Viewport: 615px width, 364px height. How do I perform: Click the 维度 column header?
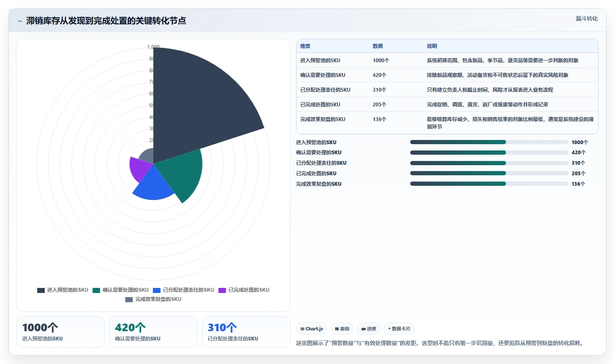pos(305,46)
